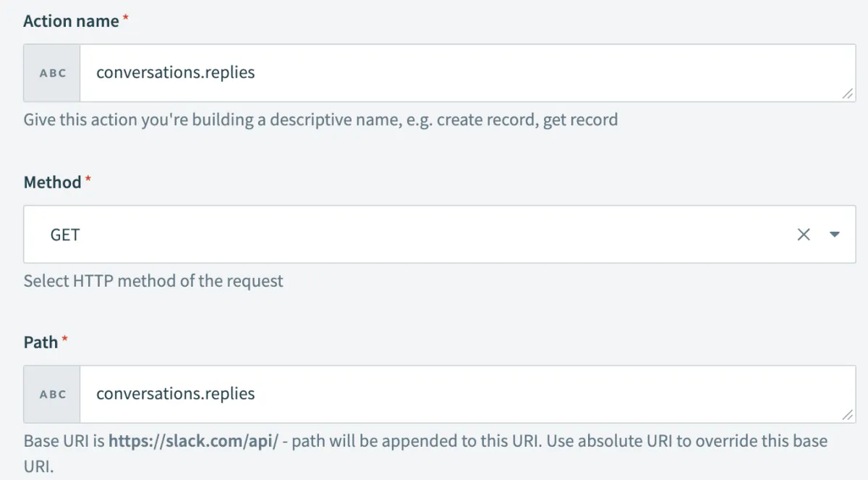Click the resize grip of Action name field
868x480 pixels.
pyautogui.click(x=847, y=94)
